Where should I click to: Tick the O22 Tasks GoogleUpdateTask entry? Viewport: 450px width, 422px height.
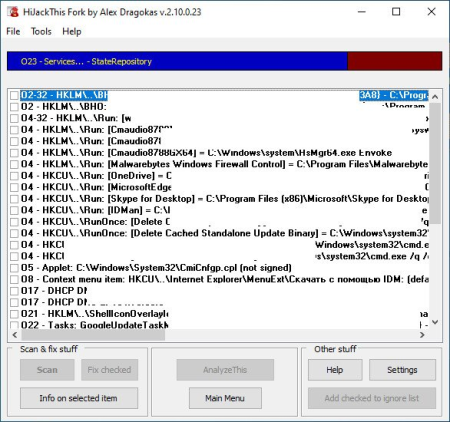[14, 325]
